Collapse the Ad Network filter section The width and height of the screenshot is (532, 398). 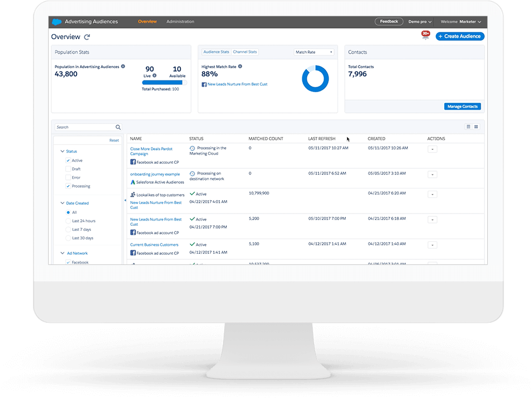63,253
